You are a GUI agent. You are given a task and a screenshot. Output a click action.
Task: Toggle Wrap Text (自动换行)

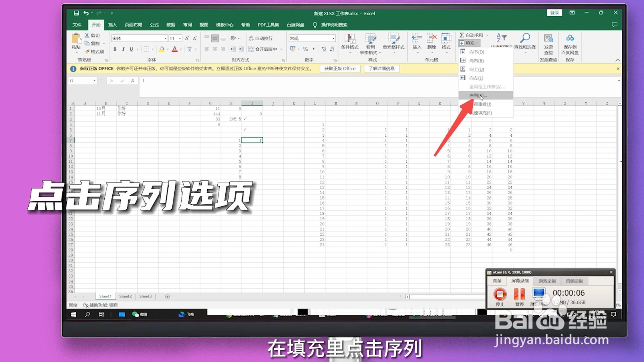261,38
